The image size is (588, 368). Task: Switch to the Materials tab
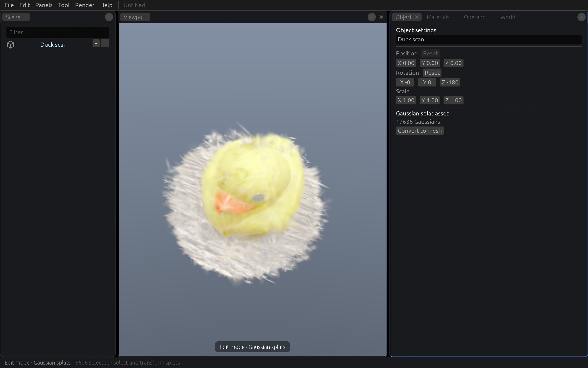[x=438, y=17]
